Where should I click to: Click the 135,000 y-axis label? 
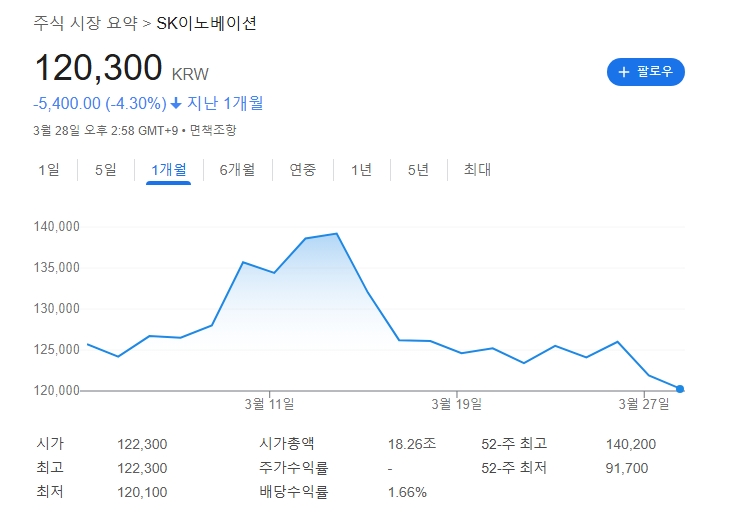(x=56, y=268)
